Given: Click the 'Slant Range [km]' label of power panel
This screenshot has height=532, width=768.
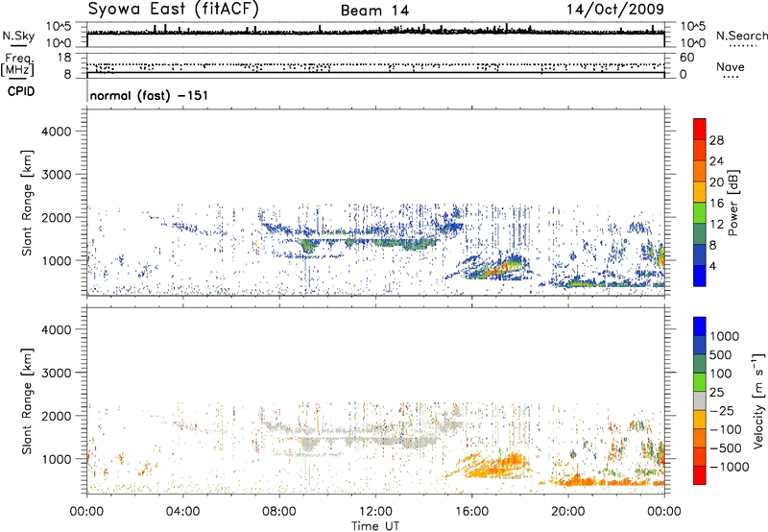Looking at the screenshot, I should pos(27,203).
